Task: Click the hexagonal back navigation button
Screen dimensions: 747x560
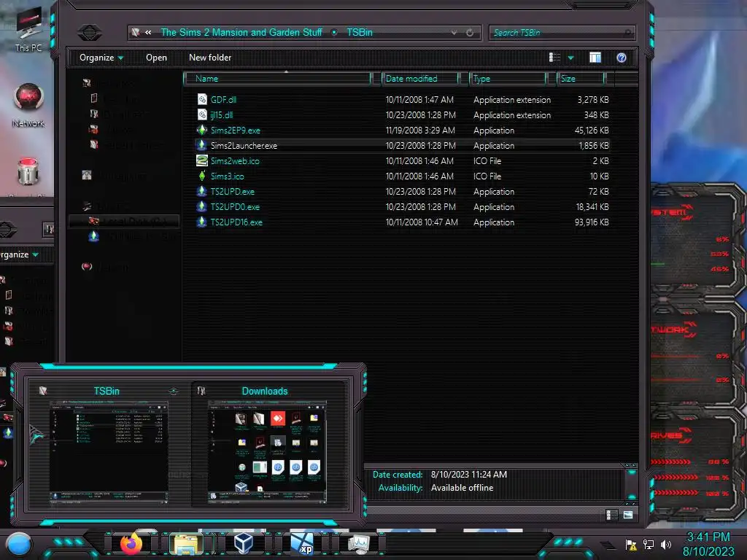Action: coord(90,32)
